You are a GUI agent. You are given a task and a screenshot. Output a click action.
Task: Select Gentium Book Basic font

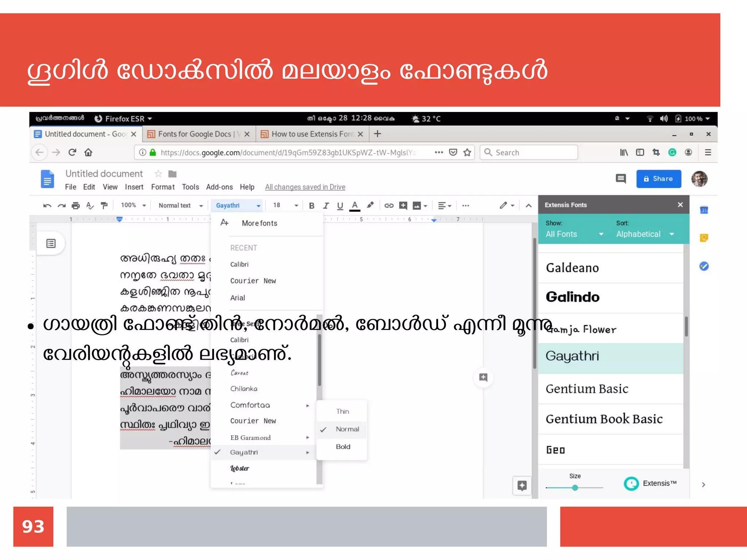[x=611, y=419]
